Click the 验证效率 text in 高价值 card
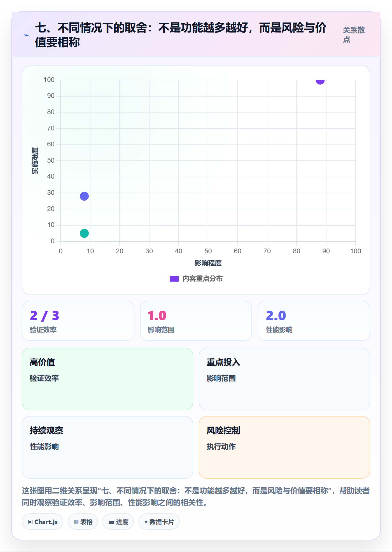Screen dimensions: 392x552 (x=44, y=378)
